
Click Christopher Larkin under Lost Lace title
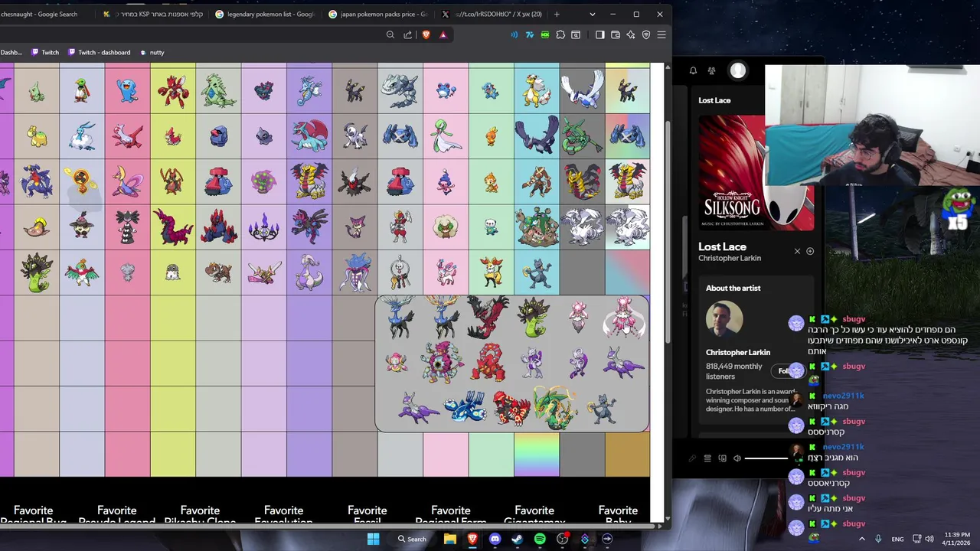click(x=729, y=258)
